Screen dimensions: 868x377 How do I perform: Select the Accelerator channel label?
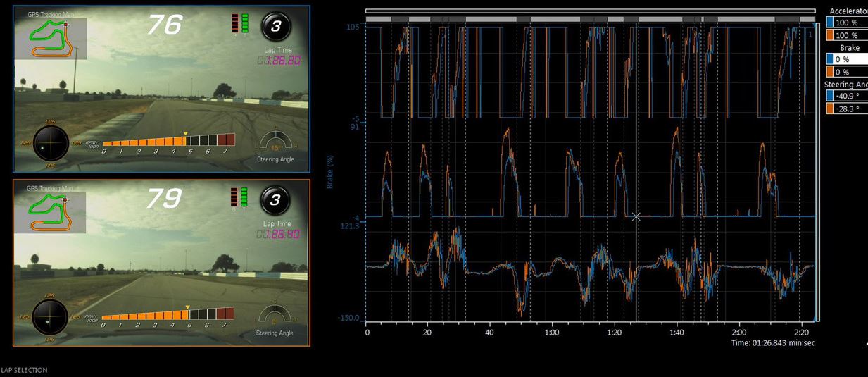[848, 11]
